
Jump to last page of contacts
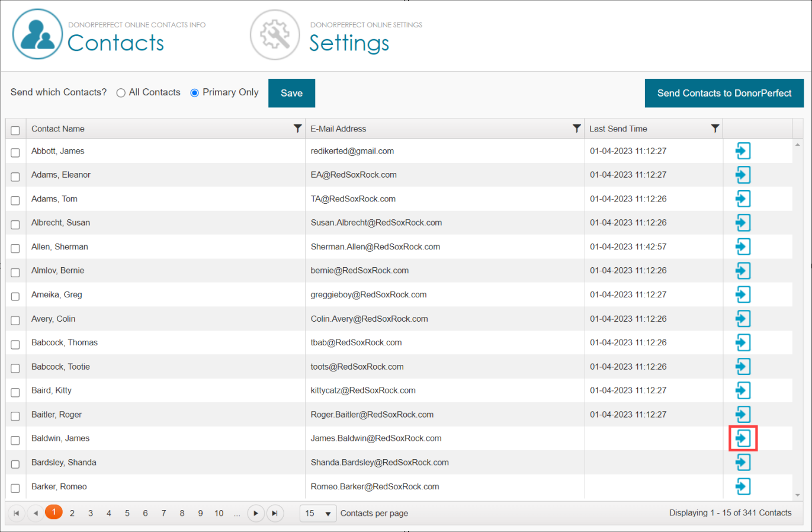pyautogui.click(x=275, y=513)
